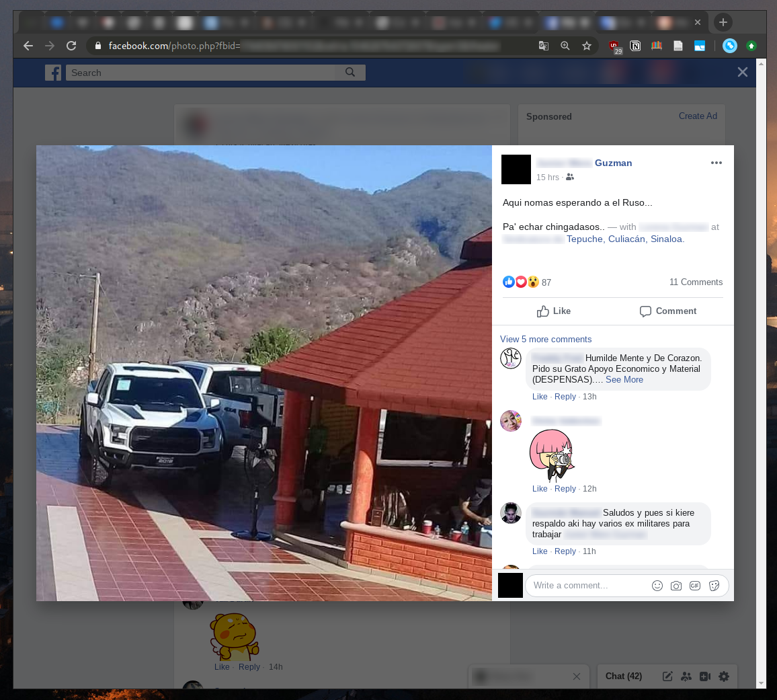Open the blue window extension icon

699,46
